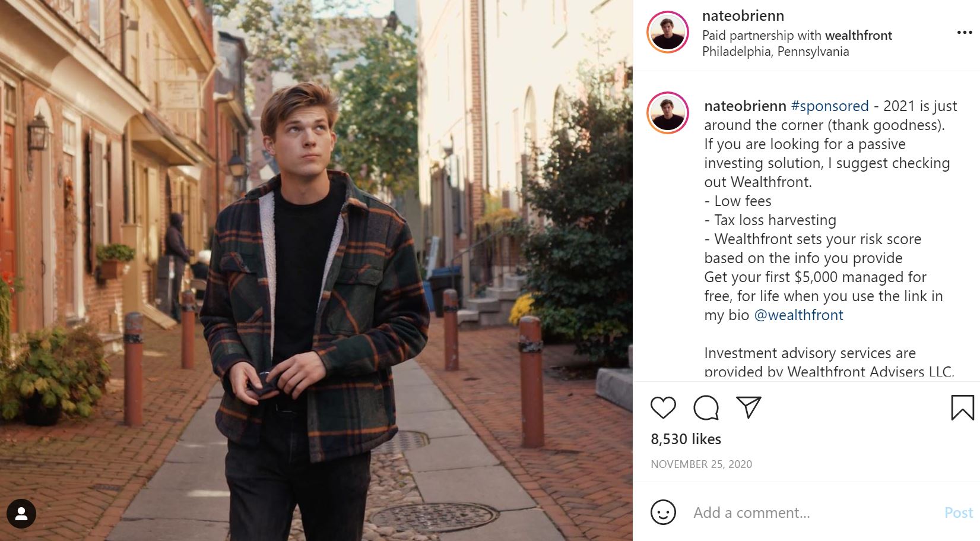
Task: Click the header profile picture avatar
Action: tap(668, 32)
